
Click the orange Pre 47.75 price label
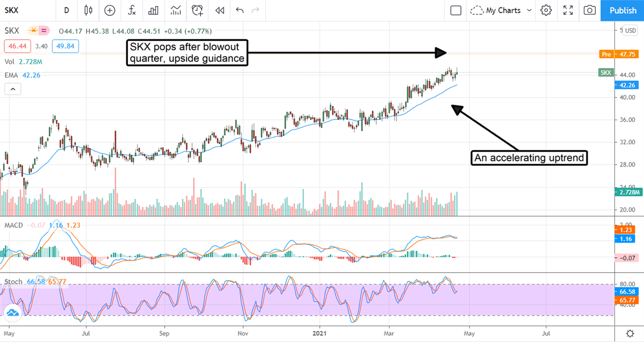(619, 54)
